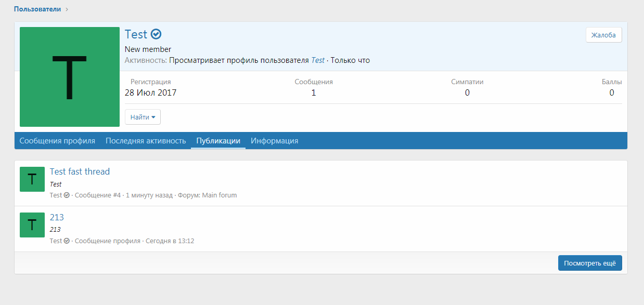644x305 pixels.
Task: Open the profile post titled 213
Action: 57,217
